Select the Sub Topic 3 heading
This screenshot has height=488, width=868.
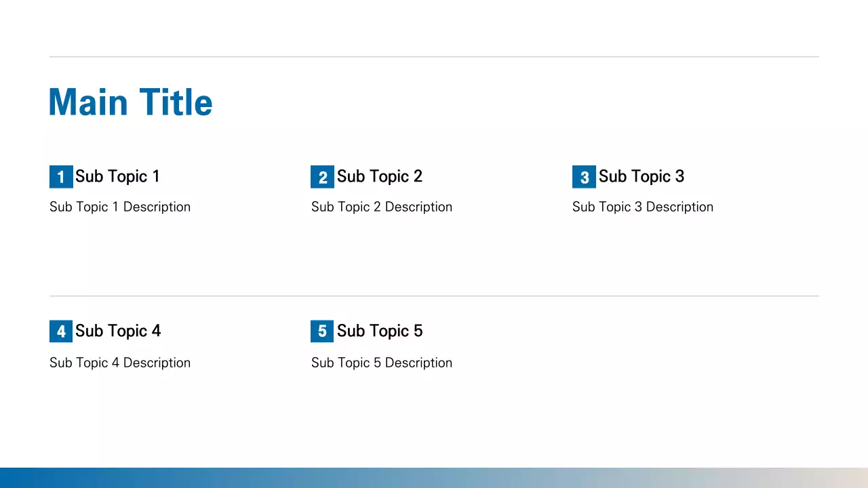click(x=641, y=177)
